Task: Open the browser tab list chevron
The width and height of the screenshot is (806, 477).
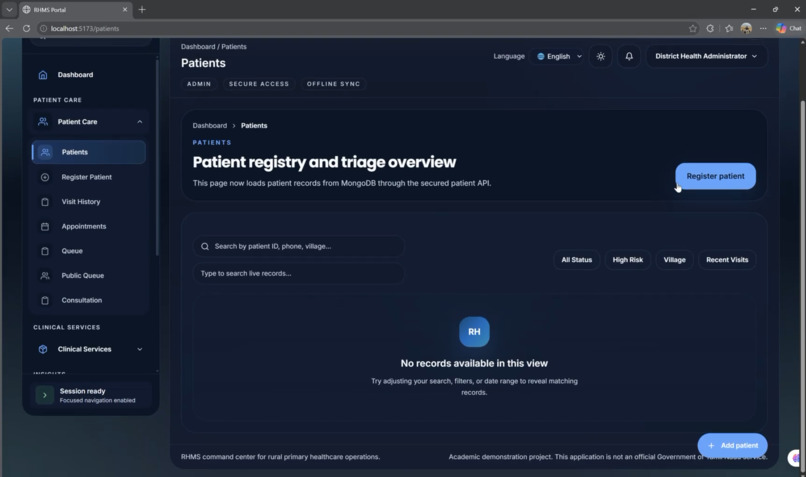Action: [9, 10]
